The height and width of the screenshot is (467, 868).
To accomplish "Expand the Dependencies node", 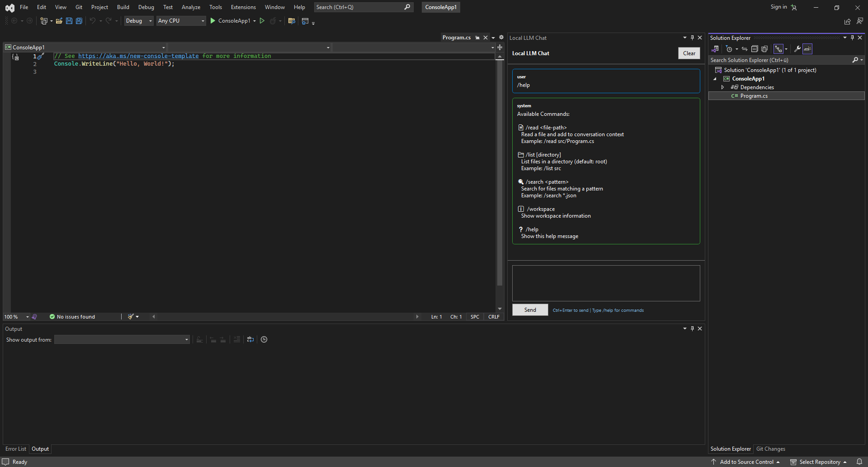I will click(x=722, y=87).
